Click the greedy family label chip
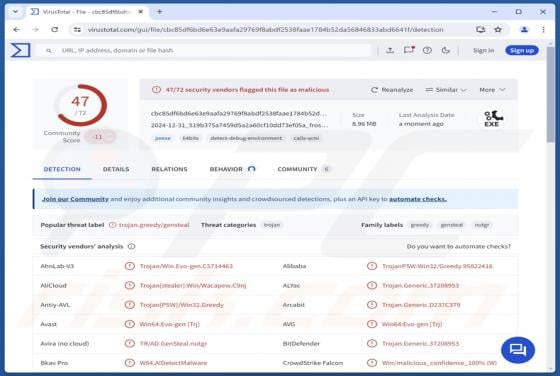Screen dimensions: 560x376 (x=420, y=225)
